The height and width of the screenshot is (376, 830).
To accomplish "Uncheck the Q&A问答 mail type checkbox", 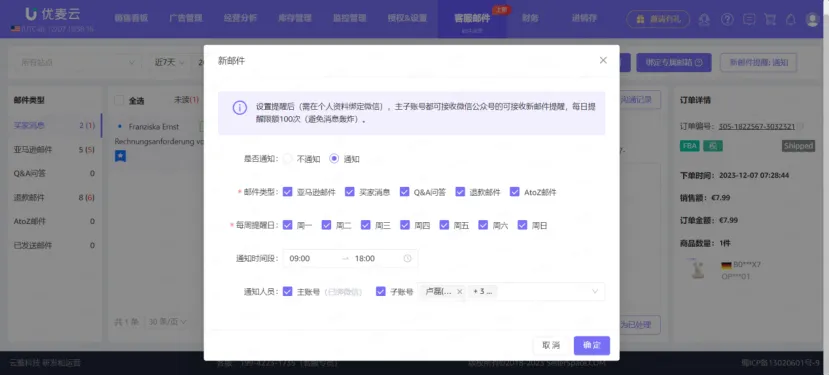I will (404, 192).
